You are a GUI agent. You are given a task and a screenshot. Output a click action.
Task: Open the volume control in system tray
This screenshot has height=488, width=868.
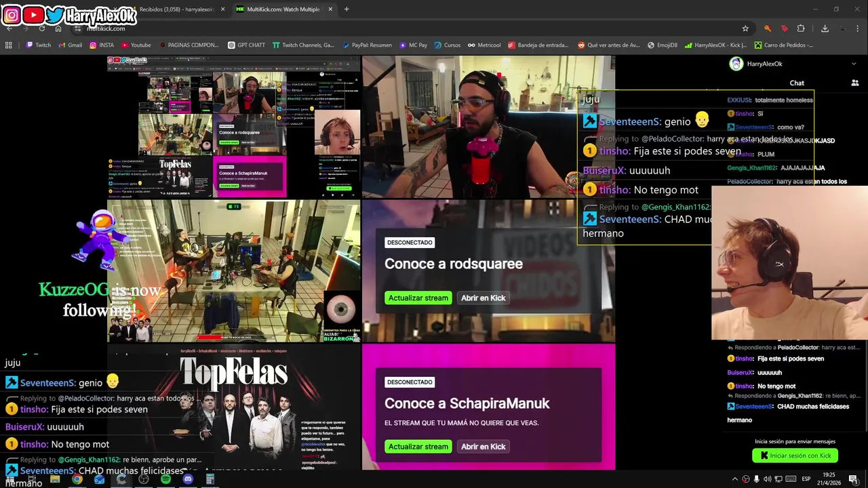[x=767, y=479]
